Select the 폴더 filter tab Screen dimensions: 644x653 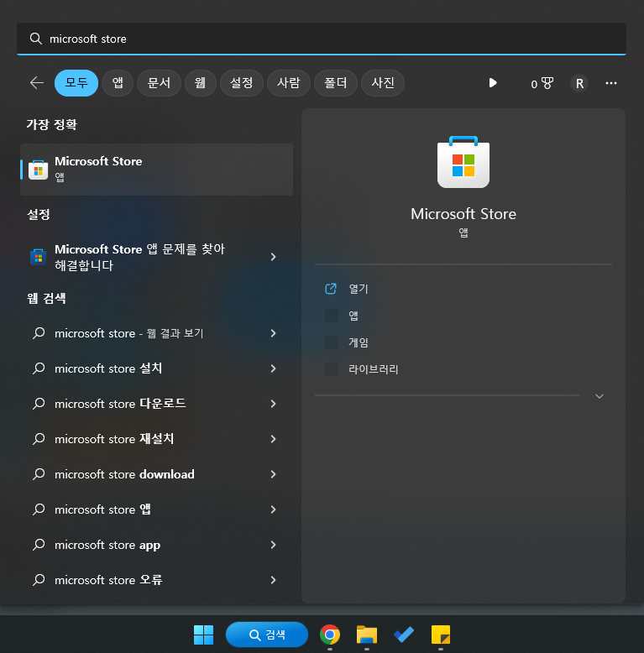[x=336, y=83]
